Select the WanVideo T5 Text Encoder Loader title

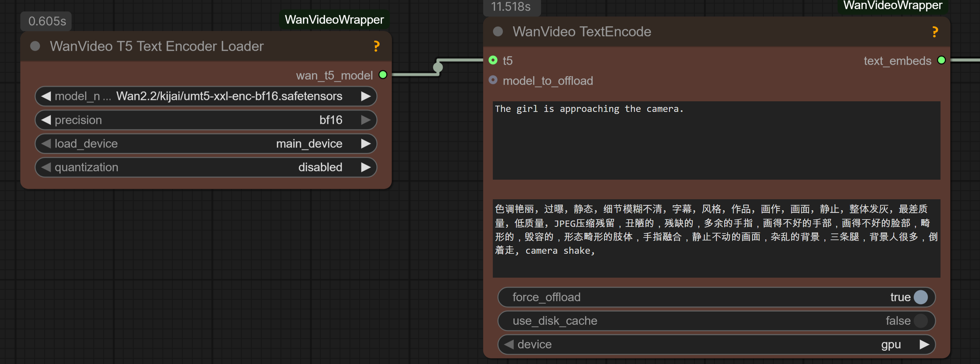pos(156,46)
